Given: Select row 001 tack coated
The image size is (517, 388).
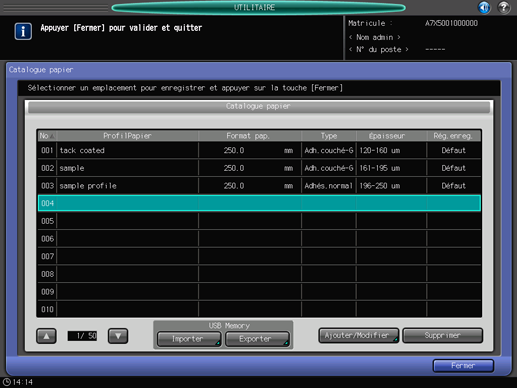Looking at the screenshot, I should pos(259,150).
